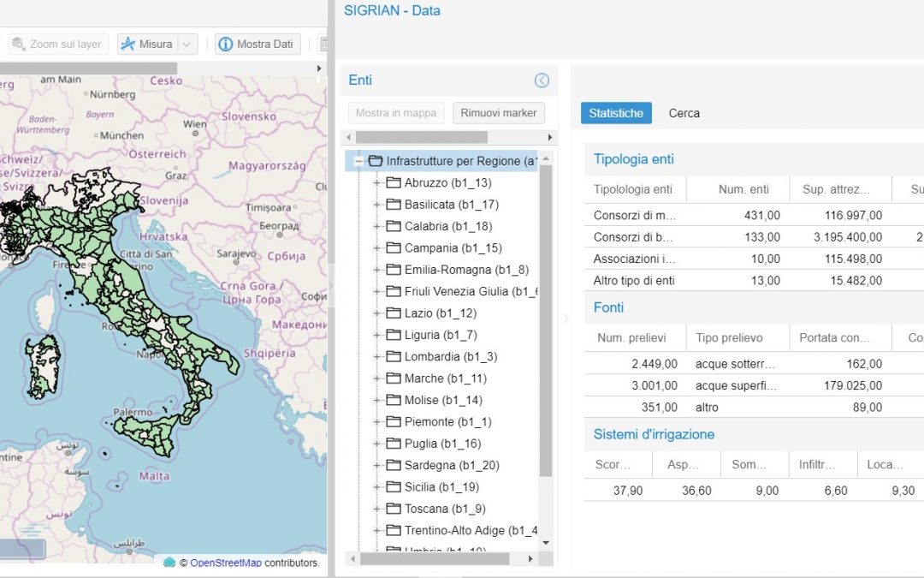Image resolution: width=924 pixels, height=578 pixels.
Task: Click the Tipo prelievo column header
Action: pos(729,337)
